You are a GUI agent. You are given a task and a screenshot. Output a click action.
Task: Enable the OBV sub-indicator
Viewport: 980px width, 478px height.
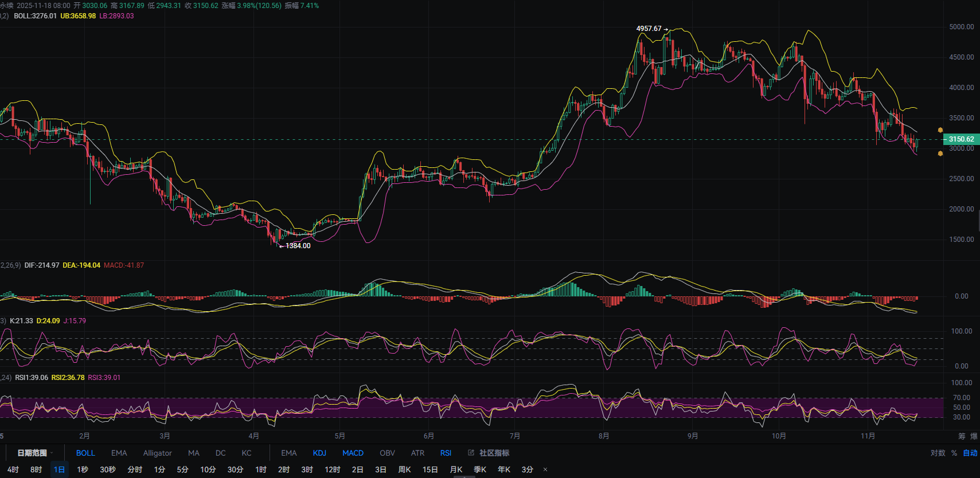point(387,453)
